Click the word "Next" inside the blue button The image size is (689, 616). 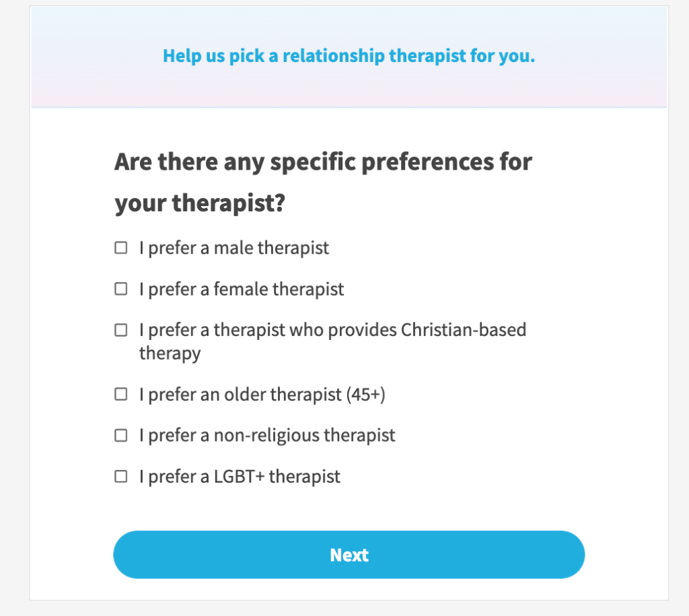coord(349,555)
